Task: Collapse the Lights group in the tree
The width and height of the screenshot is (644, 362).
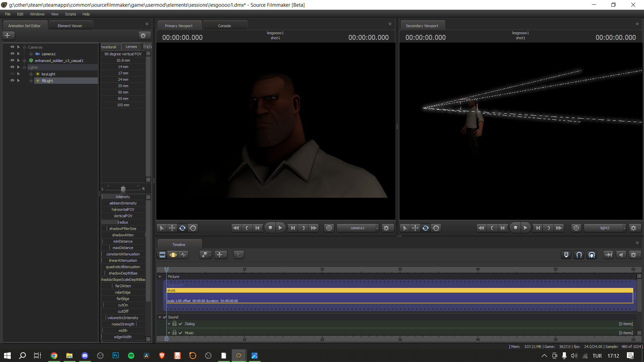Action: (x=24, y=67)
